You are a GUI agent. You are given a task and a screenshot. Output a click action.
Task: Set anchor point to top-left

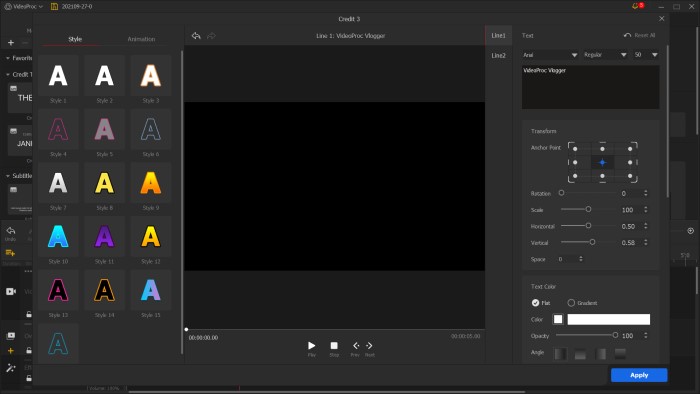(575, 149)
